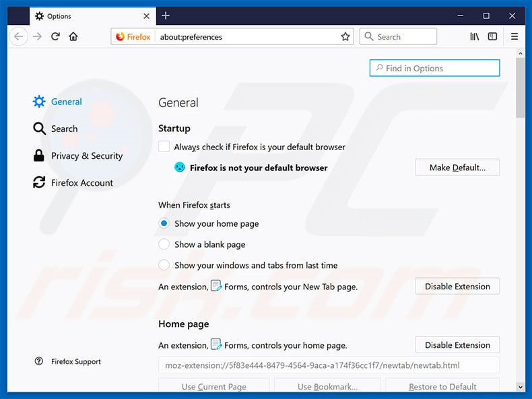Viewport: 532px width, 399px height.
Task: Minimize the Firefox window
Action: (461, 15)
